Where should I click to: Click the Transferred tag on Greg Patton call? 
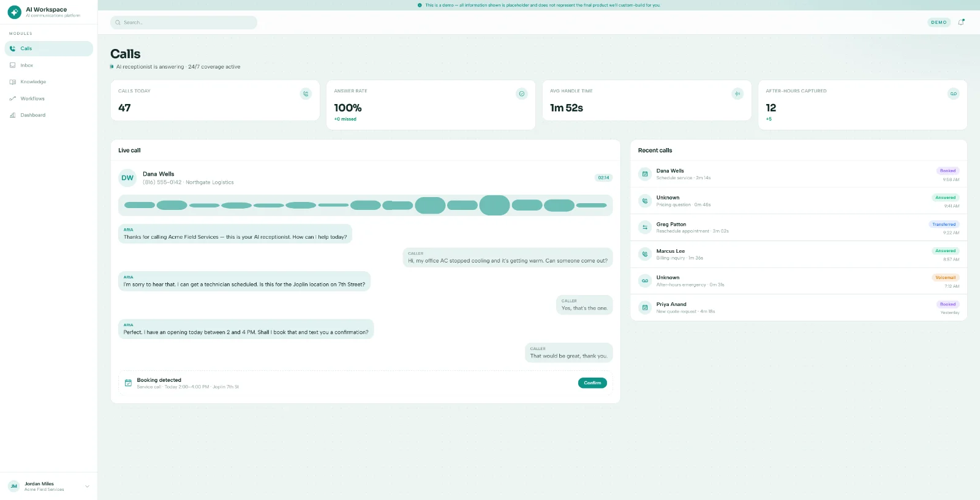tap(944, 225)
